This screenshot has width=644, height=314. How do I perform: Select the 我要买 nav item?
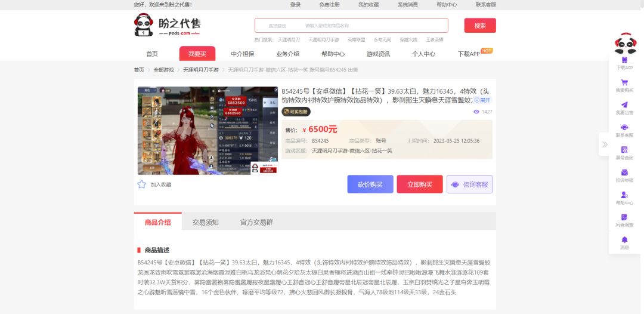click(x=197, y=54)
